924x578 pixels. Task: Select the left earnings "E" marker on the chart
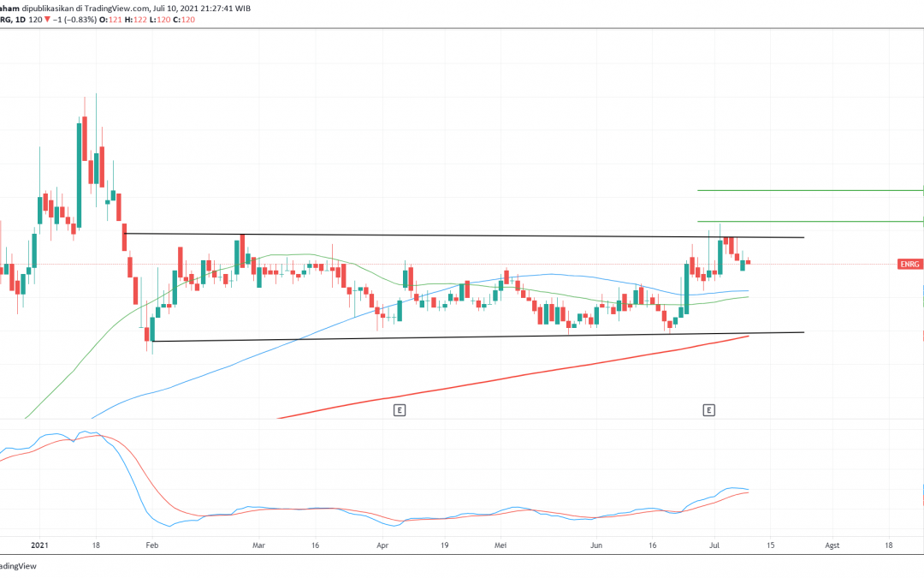398,410
